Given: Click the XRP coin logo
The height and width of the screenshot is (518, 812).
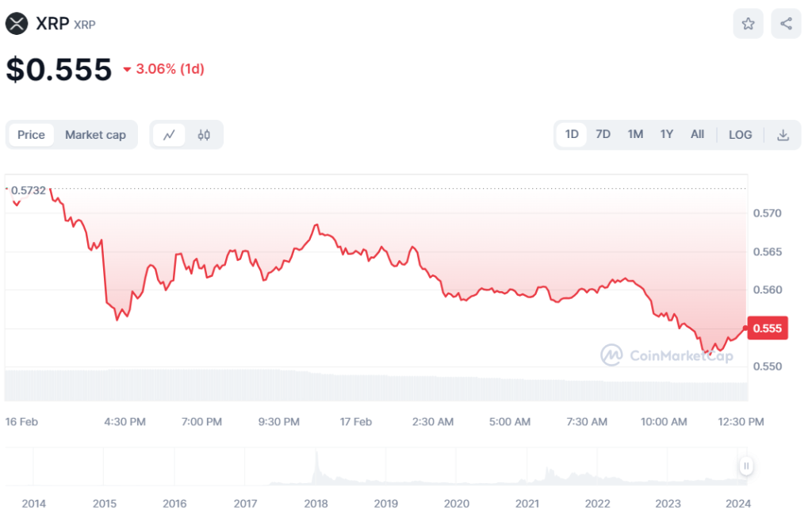Looking at the screenshot, I should pyautogui.click(x=17, y=24).
